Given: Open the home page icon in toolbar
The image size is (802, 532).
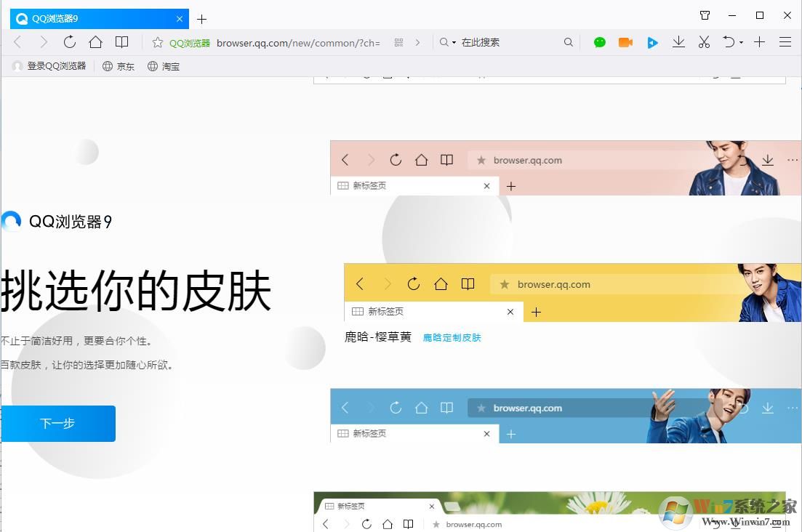Looking at the screenshot, I should (96, 42).
